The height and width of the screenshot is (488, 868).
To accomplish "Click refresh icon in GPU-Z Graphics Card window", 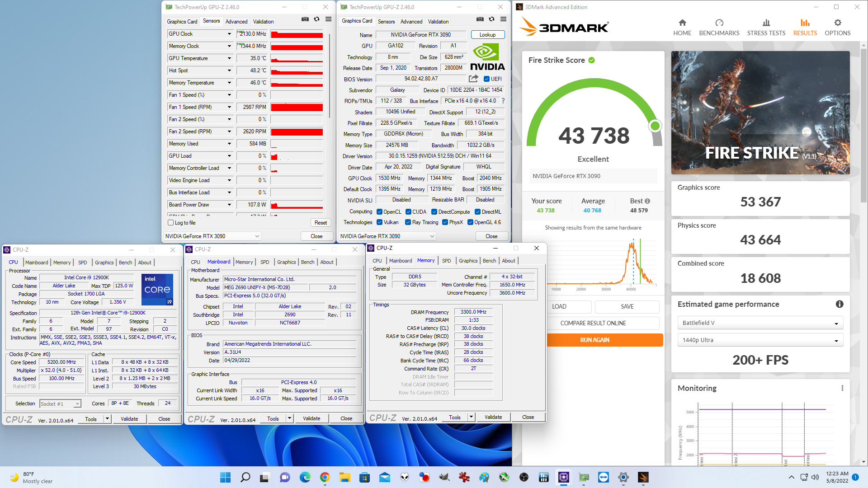I will point(491,19).
